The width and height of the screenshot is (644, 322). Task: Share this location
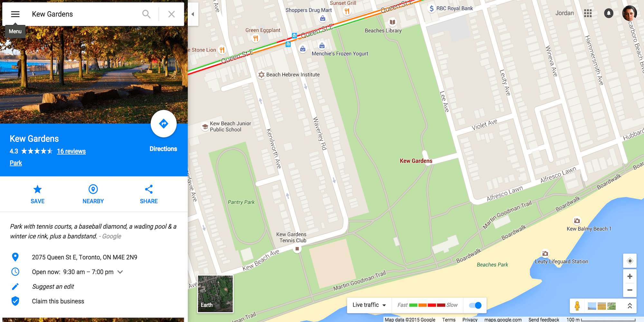pyautogui.click(x=149, y=194)
